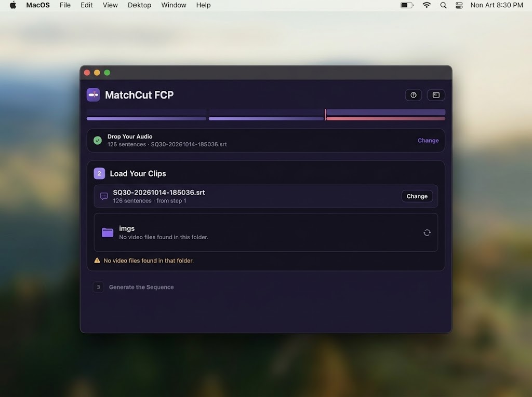Check the battery status icon
Image resolution: width=532 pixels, height=397 pixels.
407,5
